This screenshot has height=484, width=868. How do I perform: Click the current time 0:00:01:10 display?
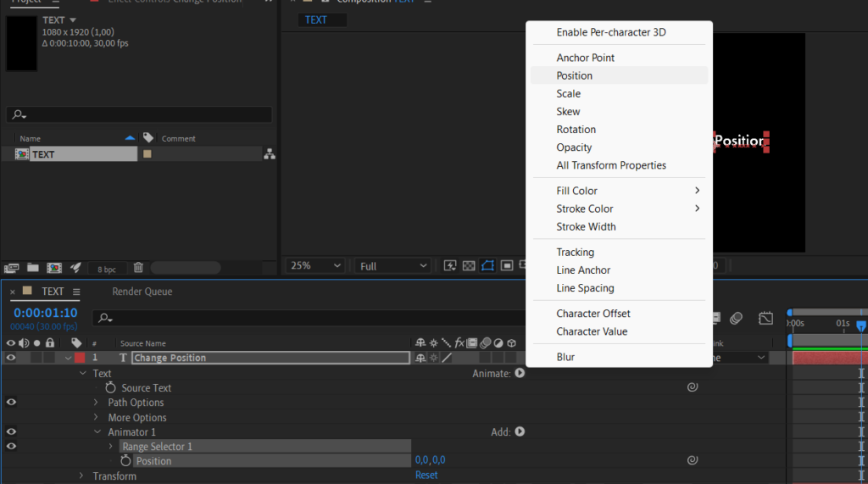pyautogui.click(x=46, y=313)
